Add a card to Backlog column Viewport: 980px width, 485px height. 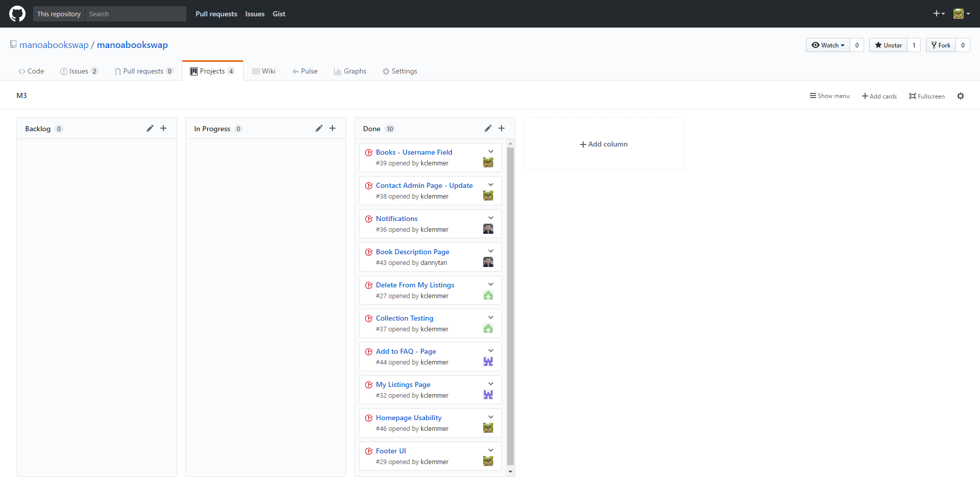pyautogui.click(x=163, y=128)
